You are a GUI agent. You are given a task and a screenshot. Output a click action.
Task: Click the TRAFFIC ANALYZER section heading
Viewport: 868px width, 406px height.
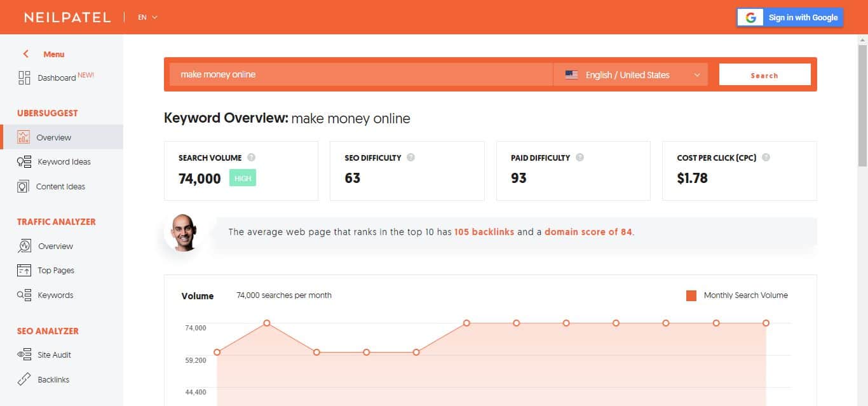click(x=57, y=222)
